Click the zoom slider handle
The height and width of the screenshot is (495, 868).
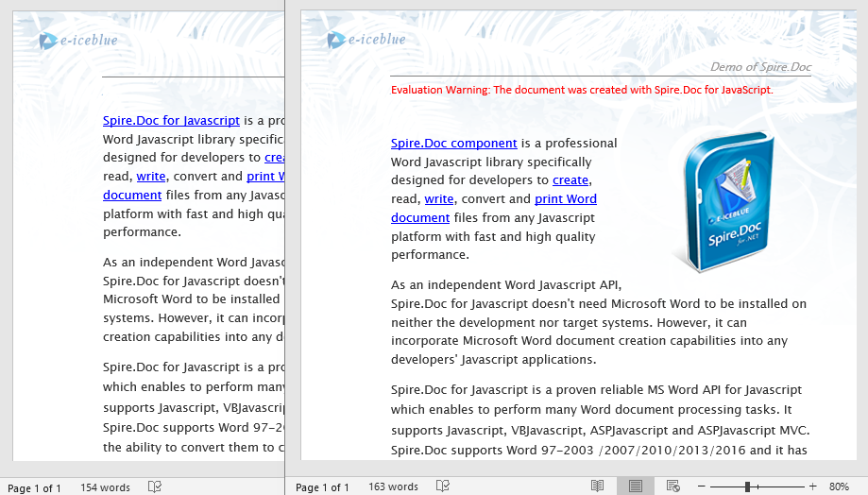(747, 486)
